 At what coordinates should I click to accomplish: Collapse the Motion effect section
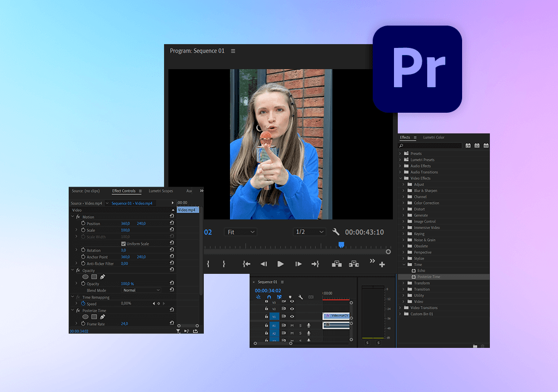(x=72, y=217)
